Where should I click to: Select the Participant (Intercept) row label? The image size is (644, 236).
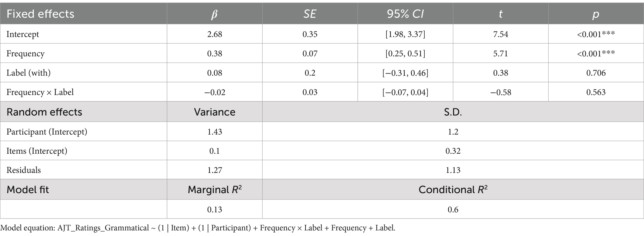click(x=47, y=132)
